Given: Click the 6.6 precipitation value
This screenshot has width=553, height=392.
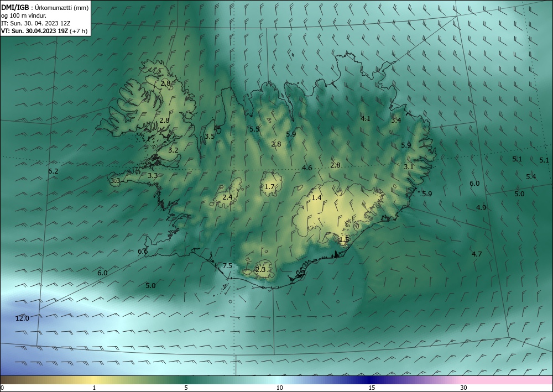Looking at the screenshot, I should click(x=143, y=252).
